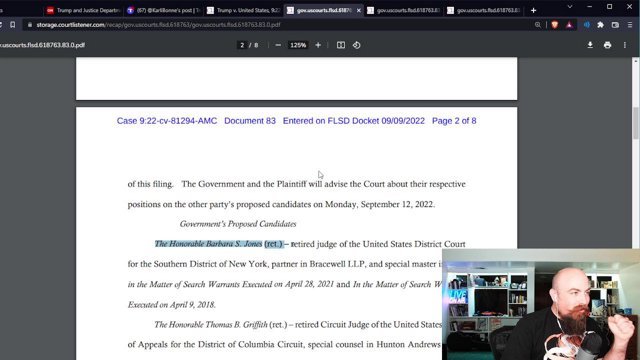The image size is (640, 360).
Task: Click the Document 83 header link
Action: (x=250, y=121)
